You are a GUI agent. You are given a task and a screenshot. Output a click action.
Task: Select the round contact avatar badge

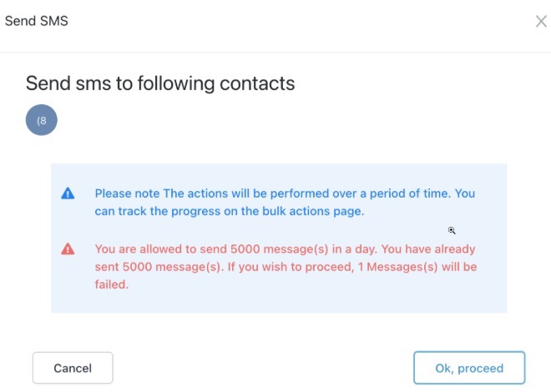click(42, 120)
